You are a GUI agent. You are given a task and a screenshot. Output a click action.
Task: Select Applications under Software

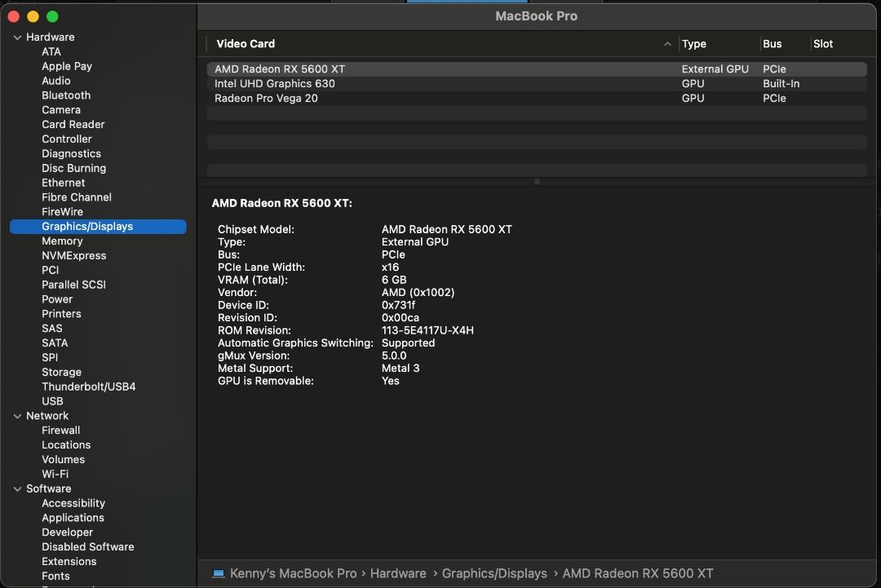point(73,519)
